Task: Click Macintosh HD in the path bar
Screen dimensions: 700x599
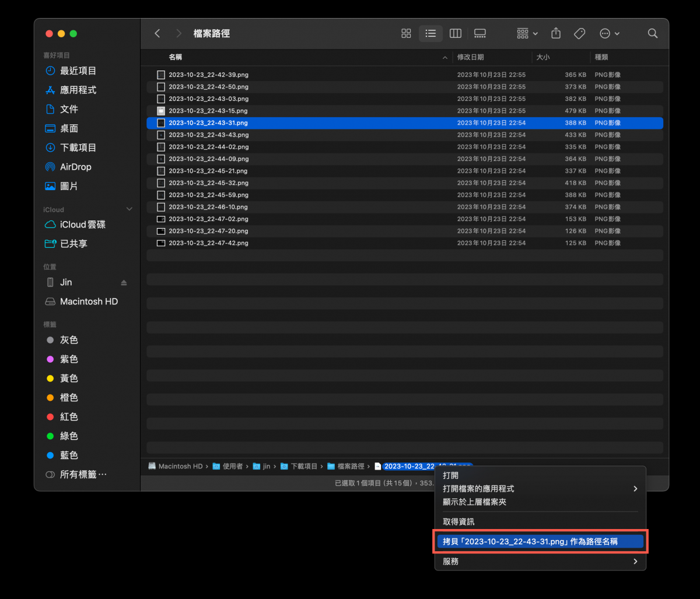Action: tap(176, 466)
